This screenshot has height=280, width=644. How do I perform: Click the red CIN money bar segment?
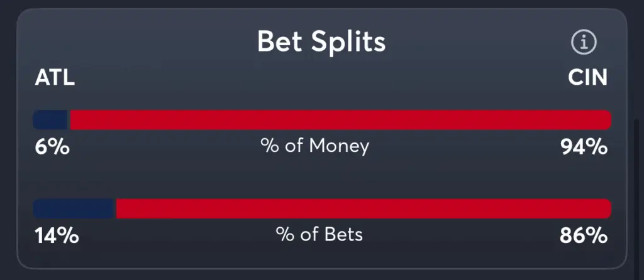(341, 120)
